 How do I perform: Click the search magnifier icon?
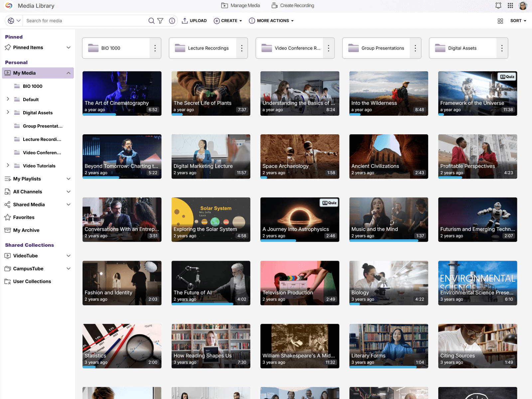151,21
